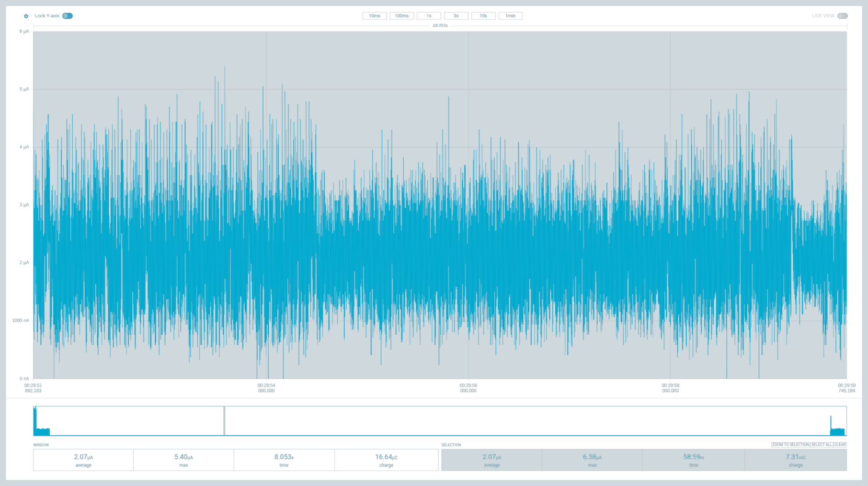Click the SELECTION section heading
The height and width of the screenshot is (486, 868).
click(x=451, y=445)
